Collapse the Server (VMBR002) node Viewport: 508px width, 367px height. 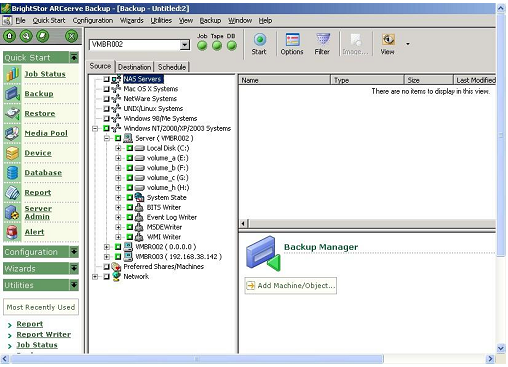pyautogui.click(x=107, y=138)
